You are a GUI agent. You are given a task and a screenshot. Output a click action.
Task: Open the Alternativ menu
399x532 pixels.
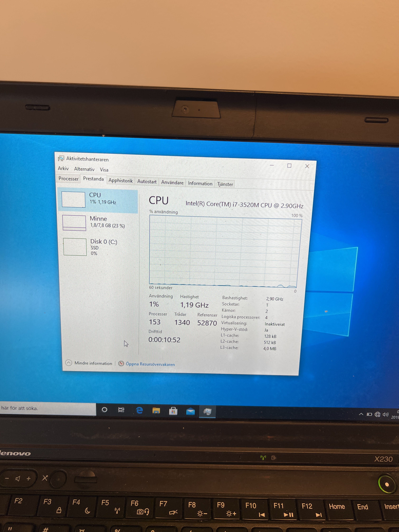pyautogui.click(x=84, y=169)
